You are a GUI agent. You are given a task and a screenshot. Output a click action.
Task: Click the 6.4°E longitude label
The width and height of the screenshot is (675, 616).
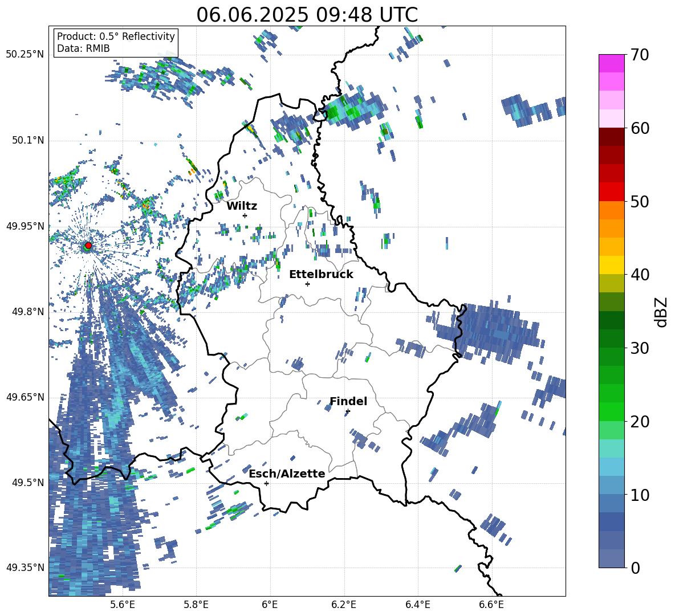(417, 605)
